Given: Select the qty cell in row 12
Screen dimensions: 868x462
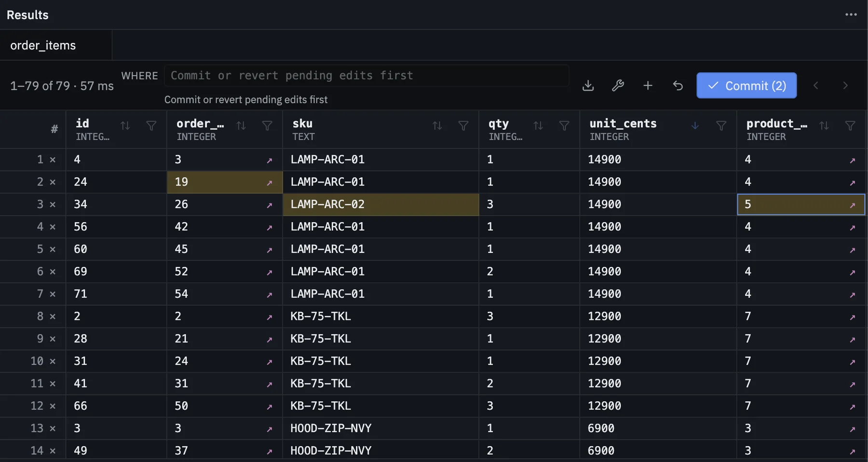Looking at the screenshot, I should tap(529, 406).
